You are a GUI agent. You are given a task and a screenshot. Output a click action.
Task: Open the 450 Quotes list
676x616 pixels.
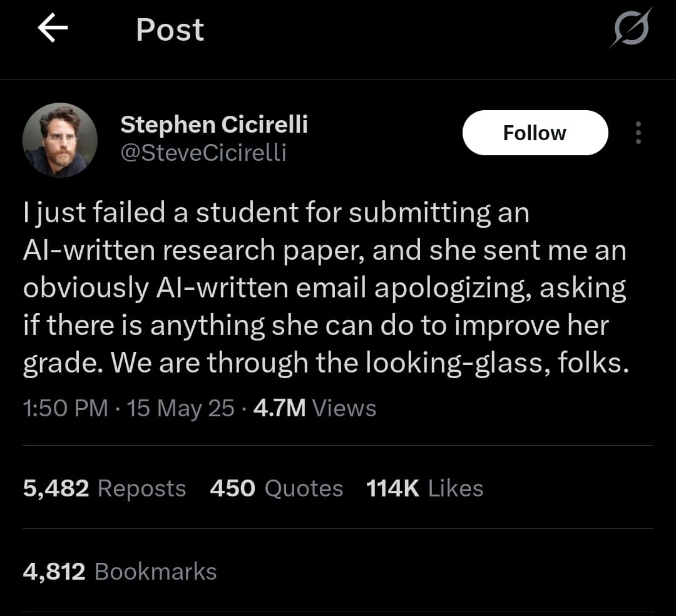click(x=276, y=488)
